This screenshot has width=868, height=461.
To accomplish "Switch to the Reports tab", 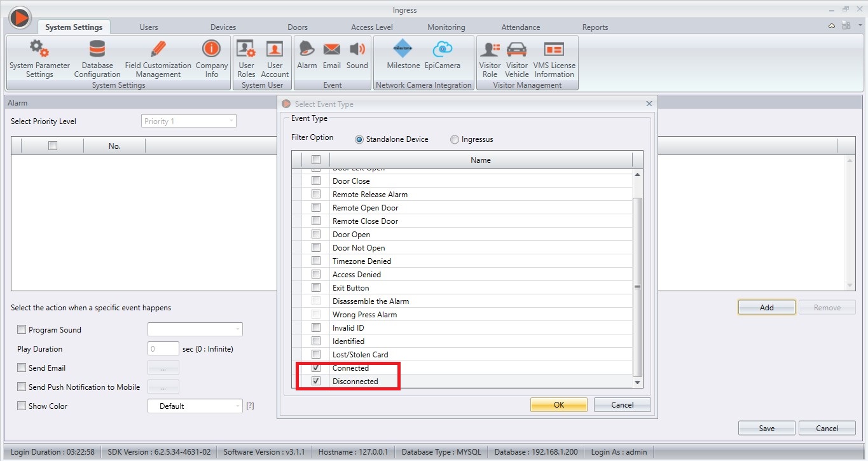I will (x=595, y=27).
